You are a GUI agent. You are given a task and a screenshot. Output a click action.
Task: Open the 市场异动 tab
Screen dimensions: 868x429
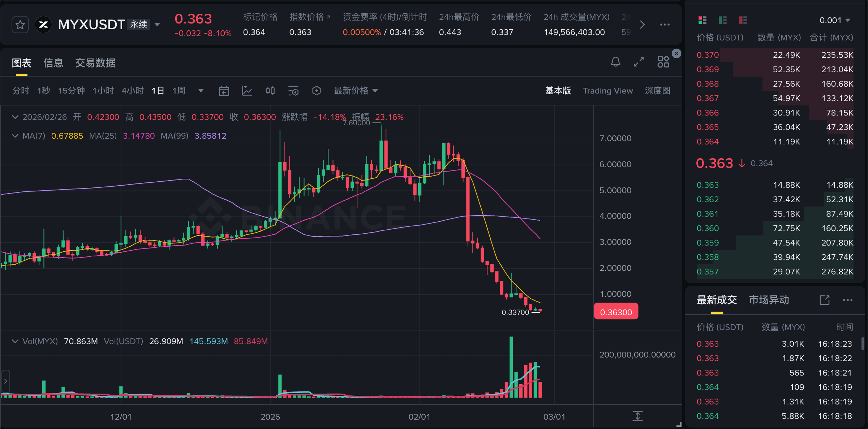tap(769, 300)
